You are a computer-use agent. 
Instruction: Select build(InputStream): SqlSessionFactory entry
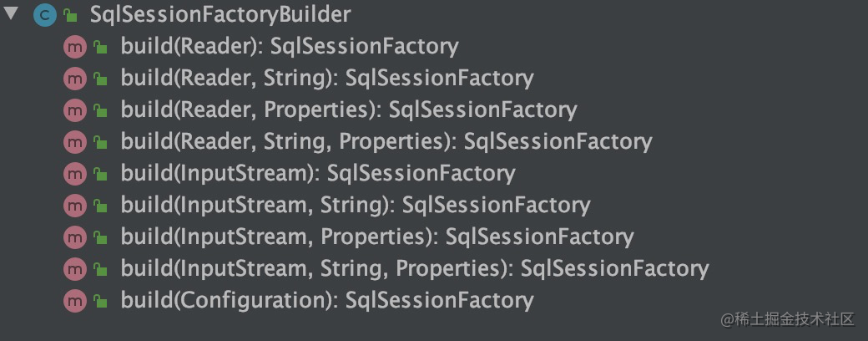coord(318,174)
